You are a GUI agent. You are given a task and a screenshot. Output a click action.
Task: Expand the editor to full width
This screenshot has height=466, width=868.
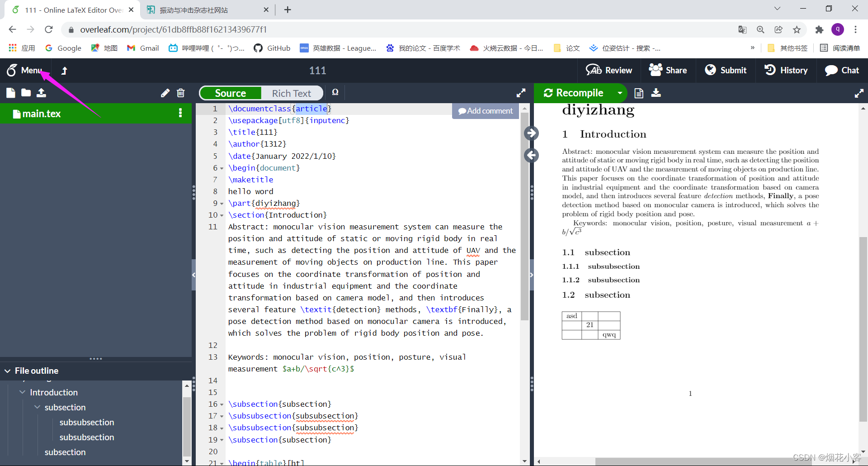pyautogui.click(x=521, y=93)
